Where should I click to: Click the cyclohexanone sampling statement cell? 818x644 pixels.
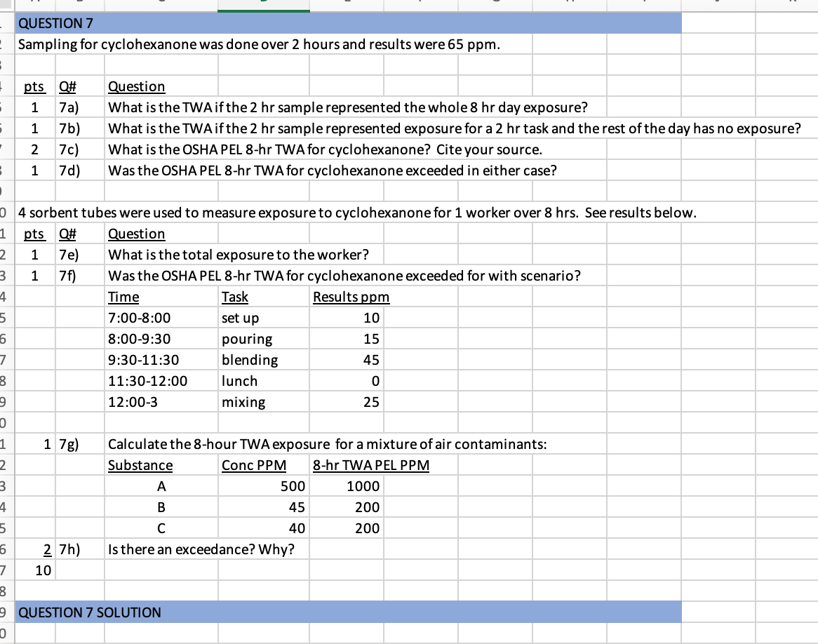click(x=260, y=44)
